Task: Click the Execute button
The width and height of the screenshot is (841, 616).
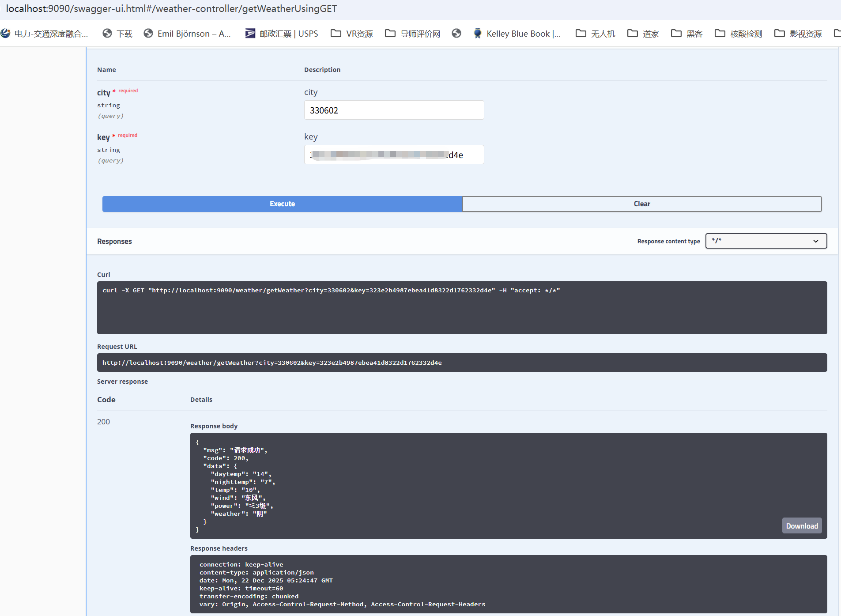Action: point(283,204)
